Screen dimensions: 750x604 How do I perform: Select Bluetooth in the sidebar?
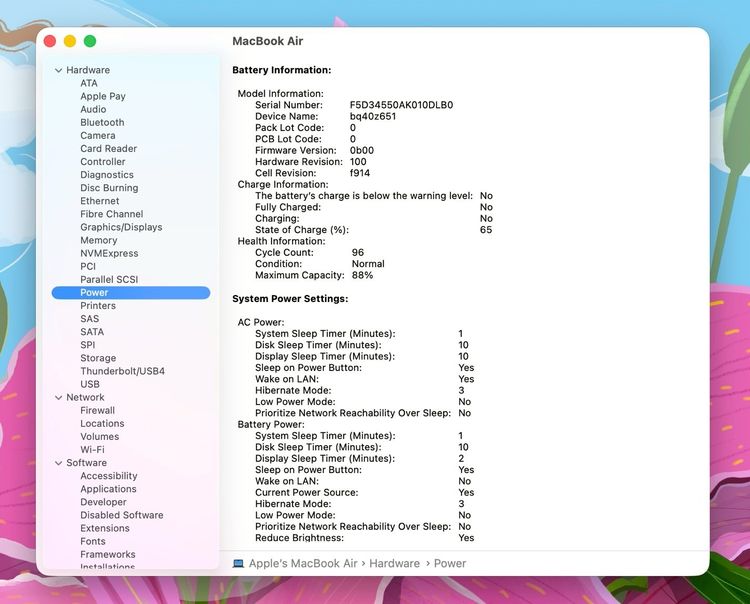102,122
